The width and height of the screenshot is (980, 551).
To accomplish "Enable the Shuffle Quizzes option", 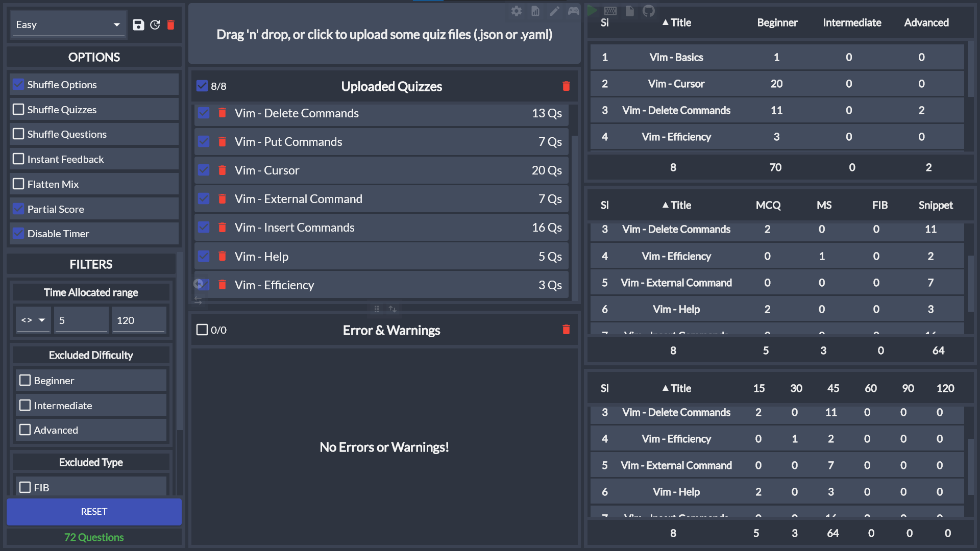I will pos(19,110).
